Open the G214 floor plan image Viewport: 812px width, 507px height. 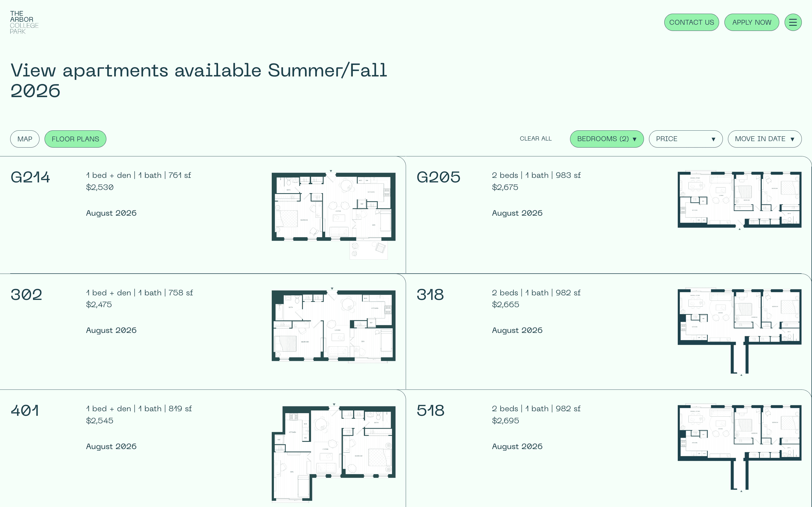(333, 215)
